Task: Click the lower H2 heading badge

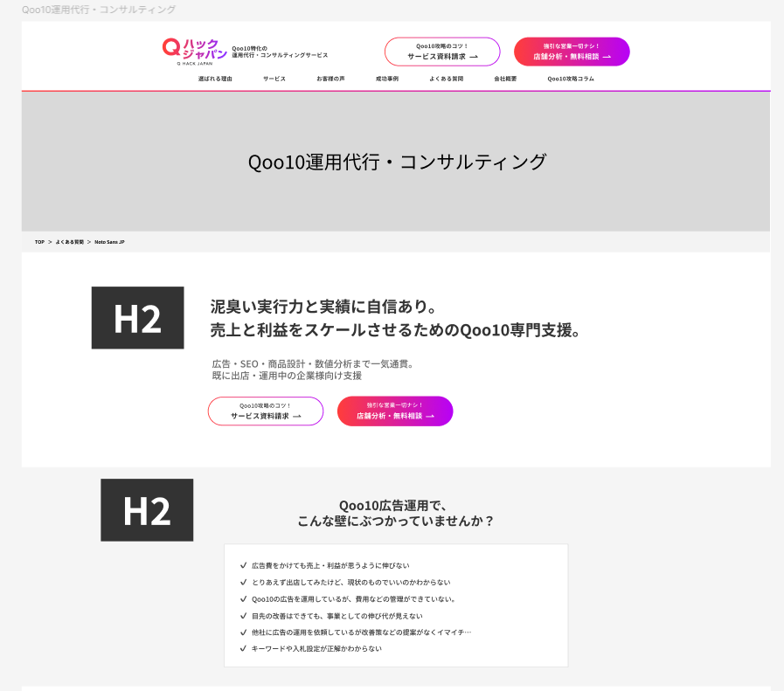Action: (147, 510)
